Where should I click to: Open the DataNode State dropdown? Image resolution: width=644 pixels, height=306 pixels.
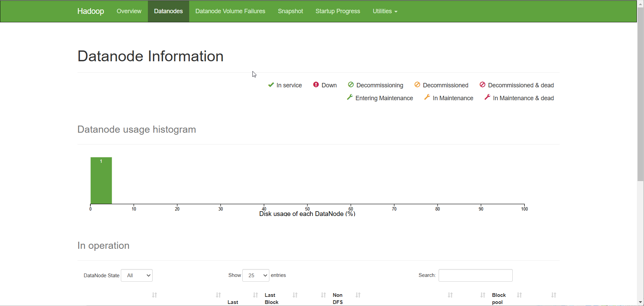[x=137, y=276]
